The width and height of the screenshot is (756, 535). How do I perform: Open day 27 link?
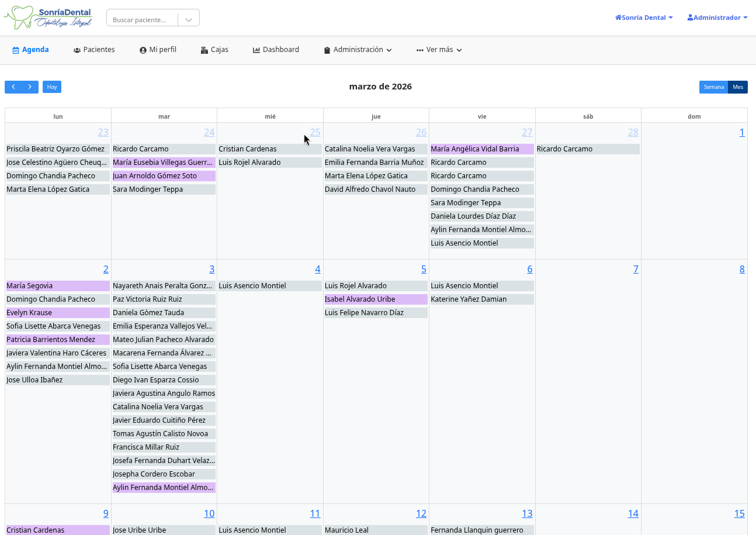pyautogui.click(x=527, y=132)
